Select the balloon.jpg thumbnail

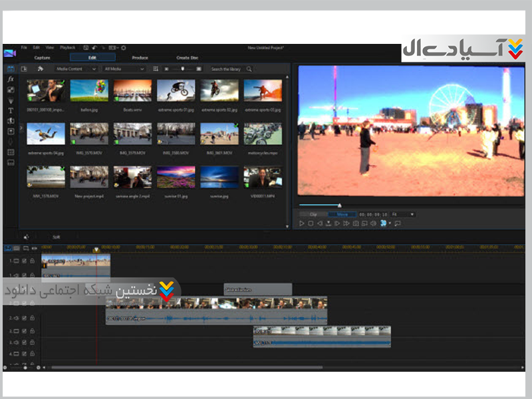(x=89, y=90)
